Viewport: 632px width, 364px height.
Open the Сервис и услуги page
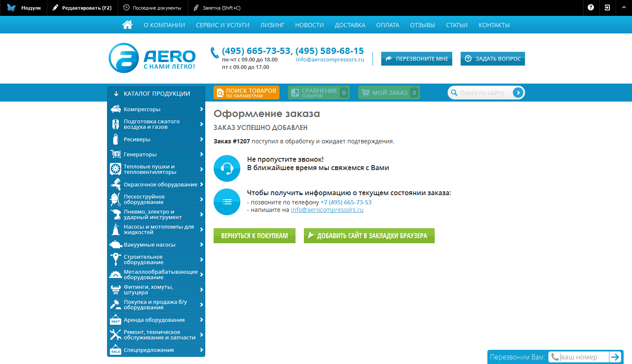(223, 25)
